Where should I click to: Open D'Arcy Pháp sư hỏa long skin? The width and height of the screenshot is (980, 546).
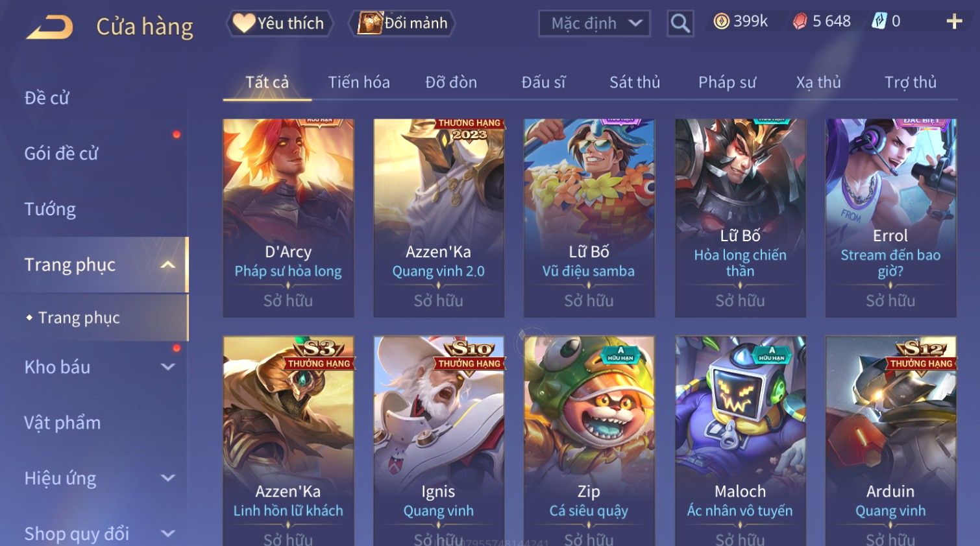pyautogui.click(x=288, y=218)
